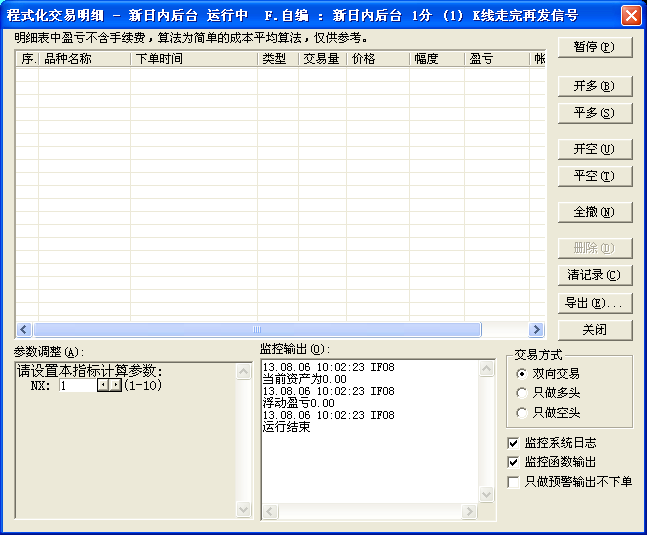Click the monitor output horizontal right arrow
This screenshot has width=647, height=535.
[x=469, y=511]
